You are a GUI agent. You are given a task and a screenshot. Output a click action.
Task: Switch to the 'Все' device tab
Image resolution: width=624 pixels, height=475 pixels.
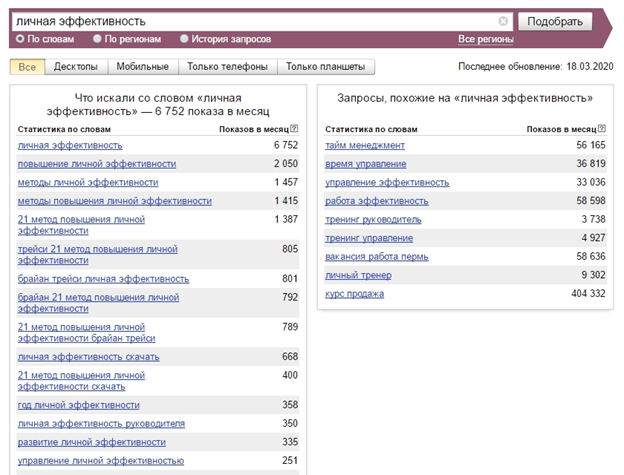(x=27, y=67)
